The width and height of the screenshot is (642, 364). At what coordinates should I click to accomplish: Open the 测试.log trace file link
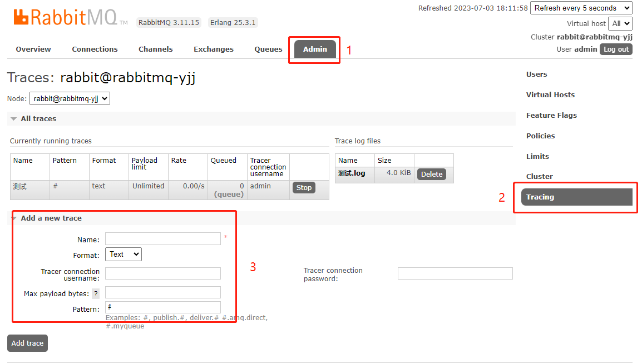pos(352,173)
